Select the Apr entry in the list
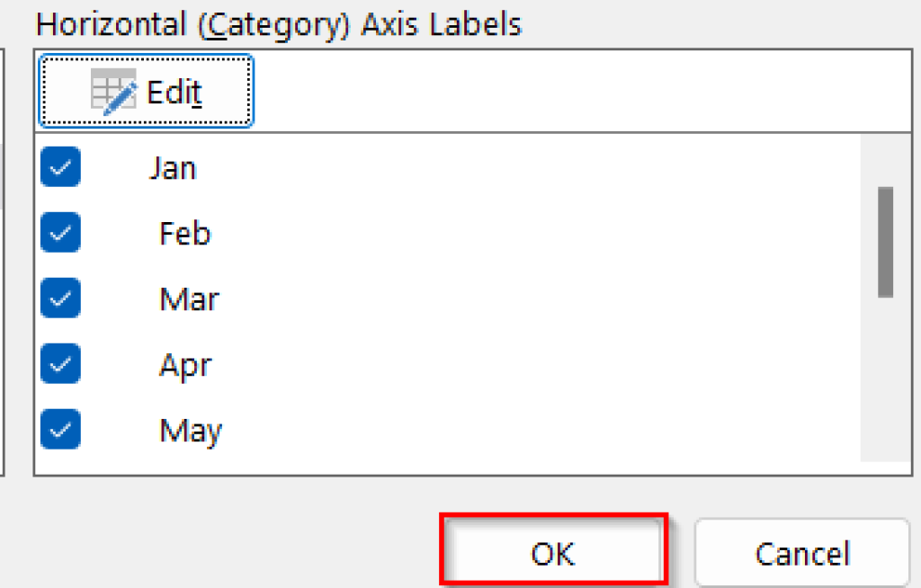Viewport: 921px width, 588px height. point(185,364)
